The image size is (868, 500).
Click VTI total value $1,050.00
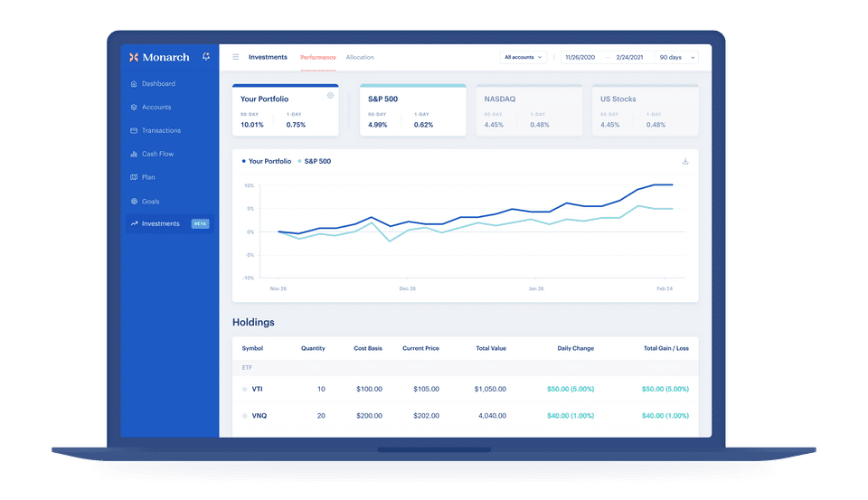click(490, 390)
